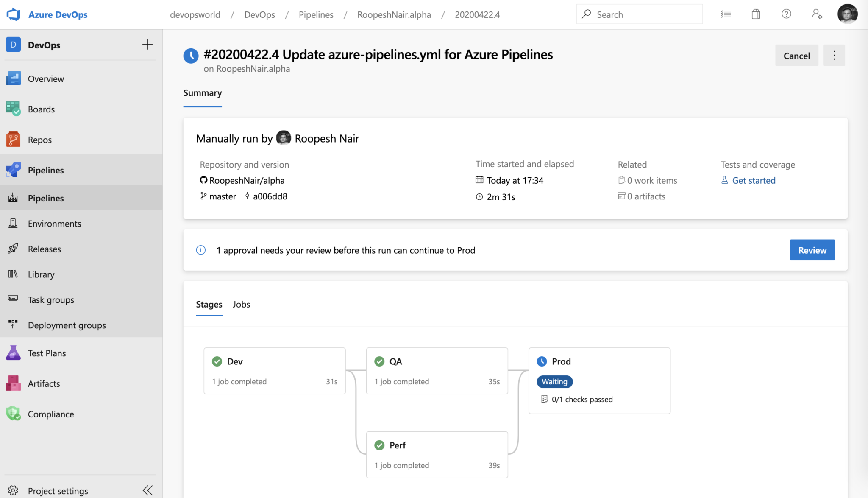The width and height of the screenshot is (868, 498).
Task: Click the Review approval button
Action: (812, 250)
